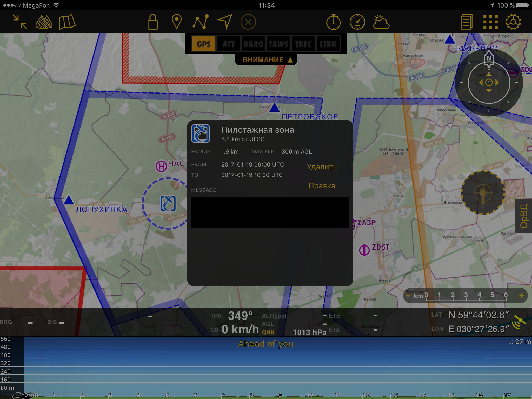Toggle the GPS status indicator
The image size is (532, 399).
(204, 44)
